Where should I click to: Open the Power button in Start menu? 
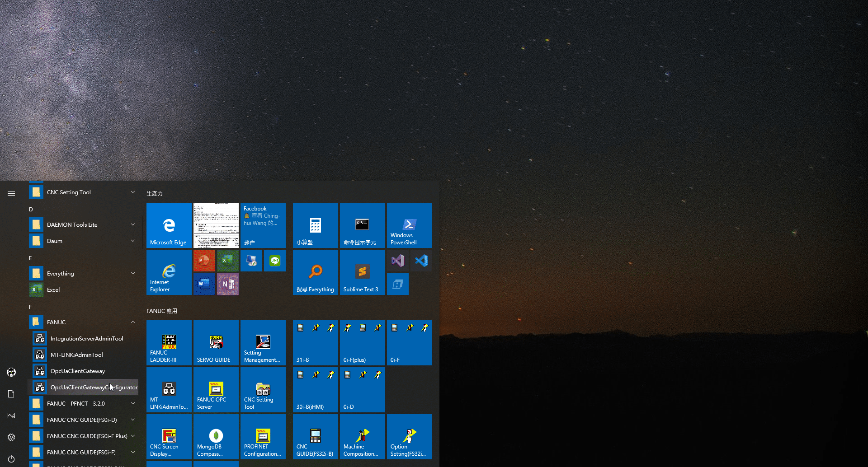11,458
